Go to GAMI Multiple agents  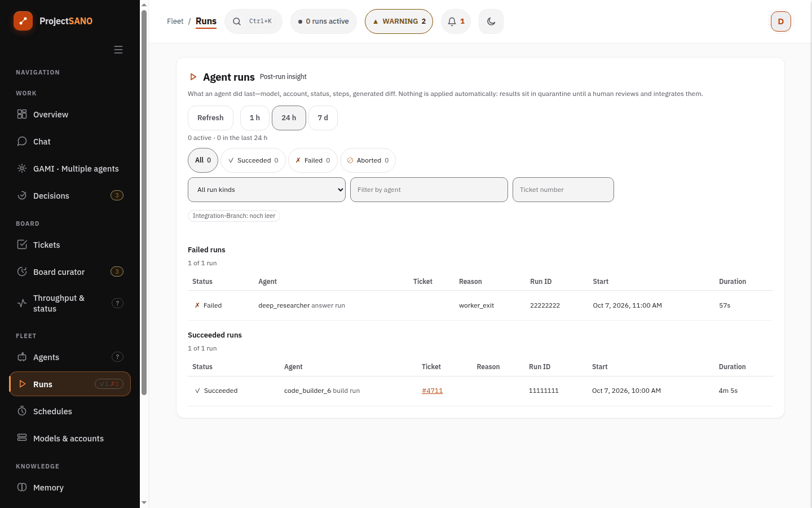pyautogui.click(x=70, y=169)
